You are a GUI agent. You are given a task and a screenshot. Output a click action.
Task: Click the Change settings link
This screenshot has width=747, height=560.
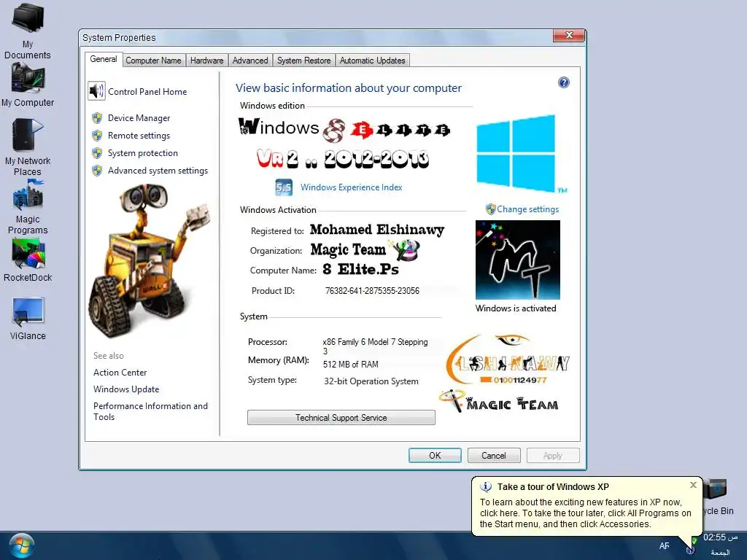[x=528, y=209]
